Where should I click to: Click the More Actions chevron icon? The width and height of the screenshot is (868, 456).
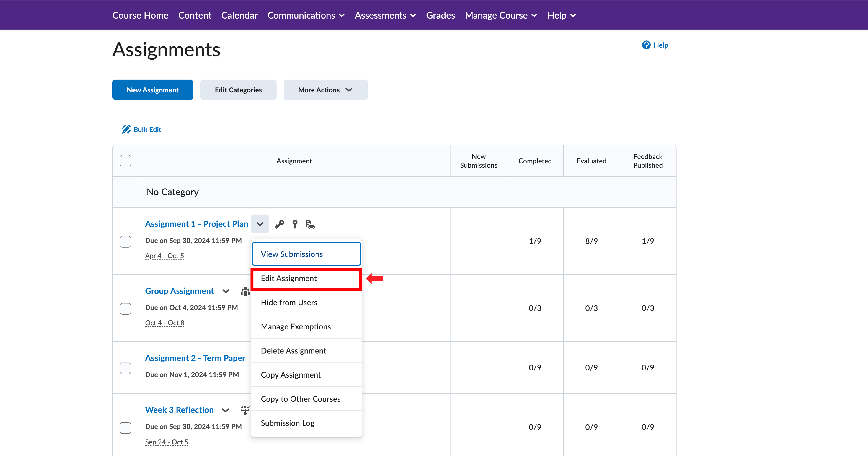349,90
